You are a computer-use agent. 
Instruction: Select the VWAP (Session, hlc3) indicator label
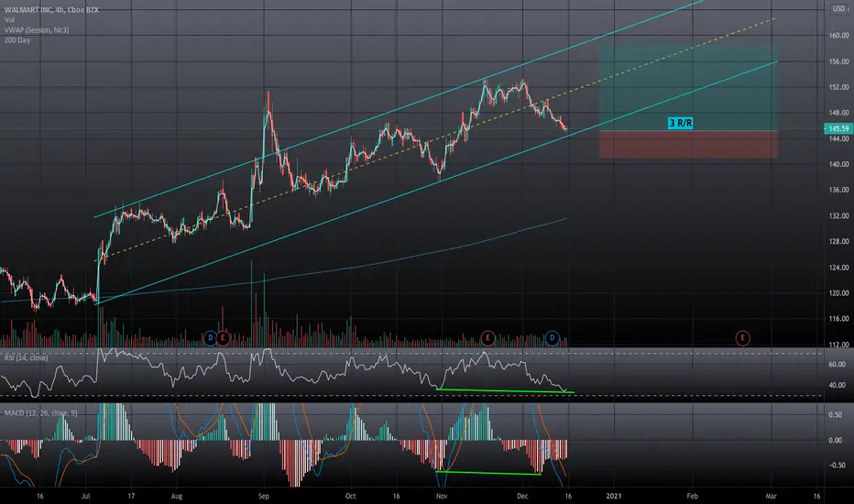point(37,30)
